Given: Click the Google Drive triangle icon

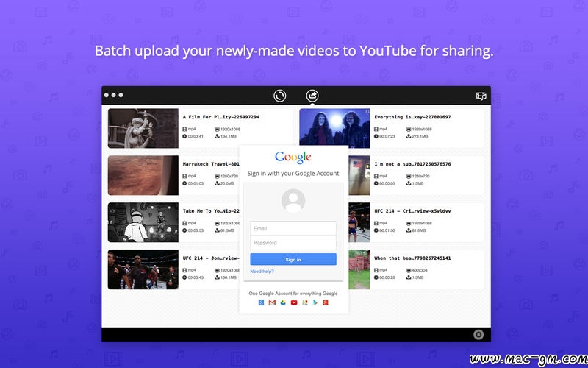Looking at the screenshot, I should coord(283,302).
